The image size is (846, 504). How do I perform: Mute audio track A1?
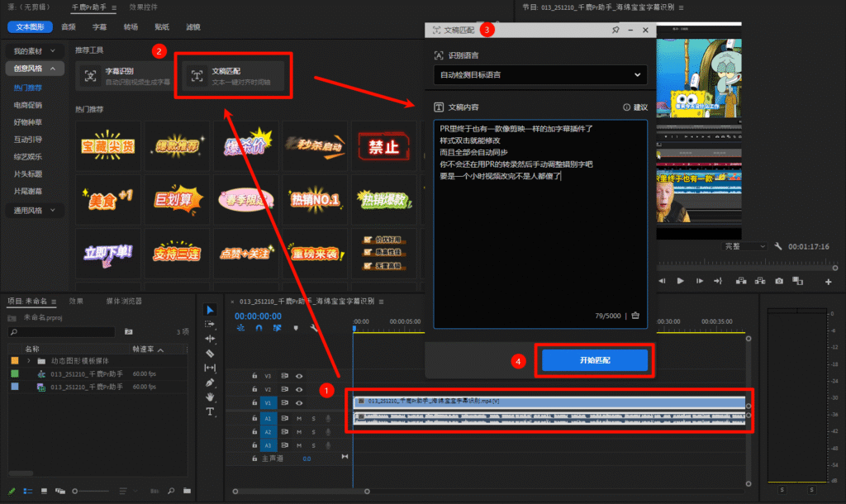coord(299,419)
